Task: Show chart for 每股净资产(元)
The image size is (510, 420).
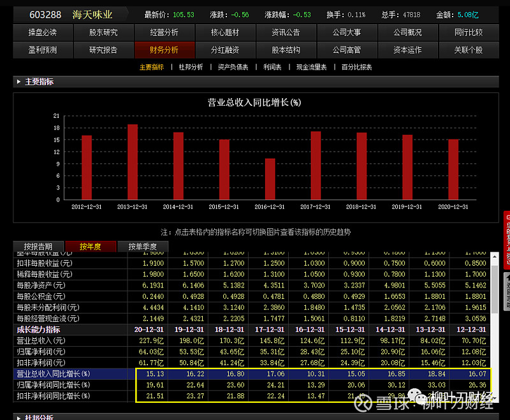Action: click(41, 286)
